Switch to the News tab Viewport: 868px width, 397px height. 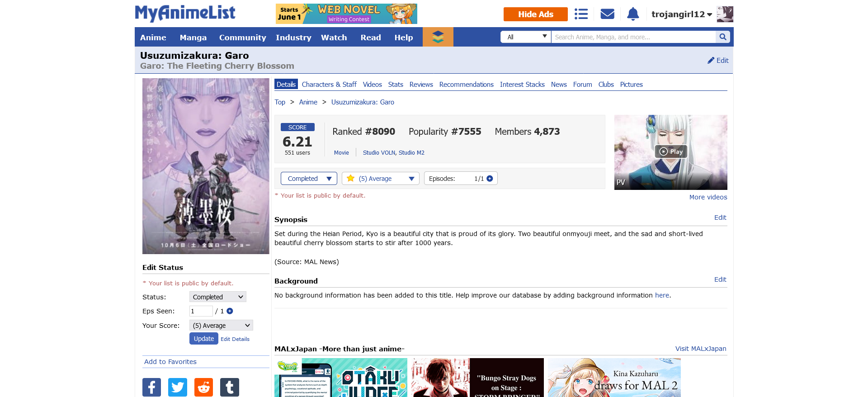pos(559,85)
